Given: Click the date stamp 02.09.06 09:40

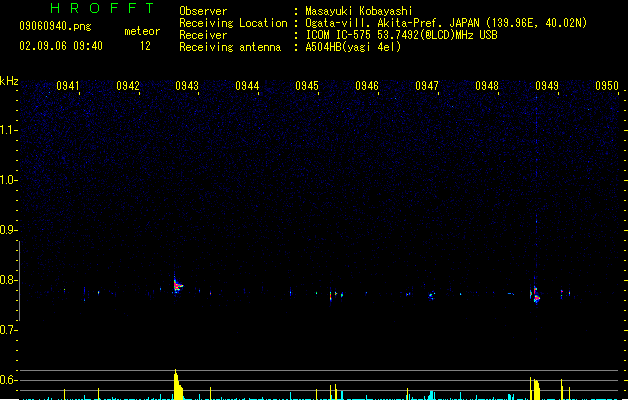Looking at the screenshot, I should pos(61,46).
